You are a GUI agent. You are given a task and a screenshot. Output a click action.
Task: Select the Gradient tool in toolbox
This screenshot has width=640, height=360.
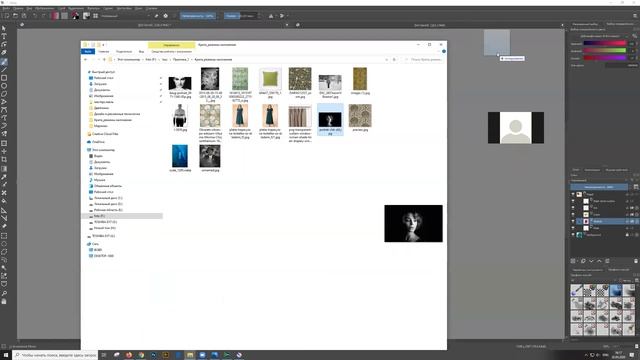(4, 169)
